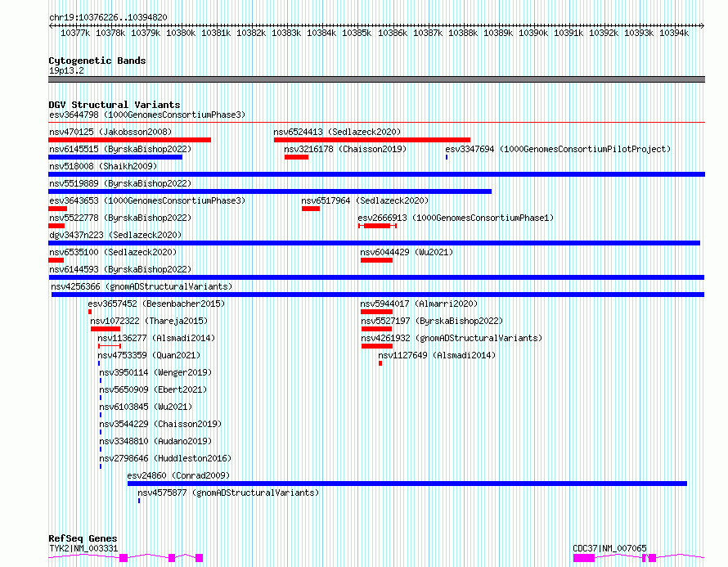The width and height of the screenshot is (728, 567).
Task: Select nsv6535100 (Sedlazeck2020) label
Action: coord(113,252)
